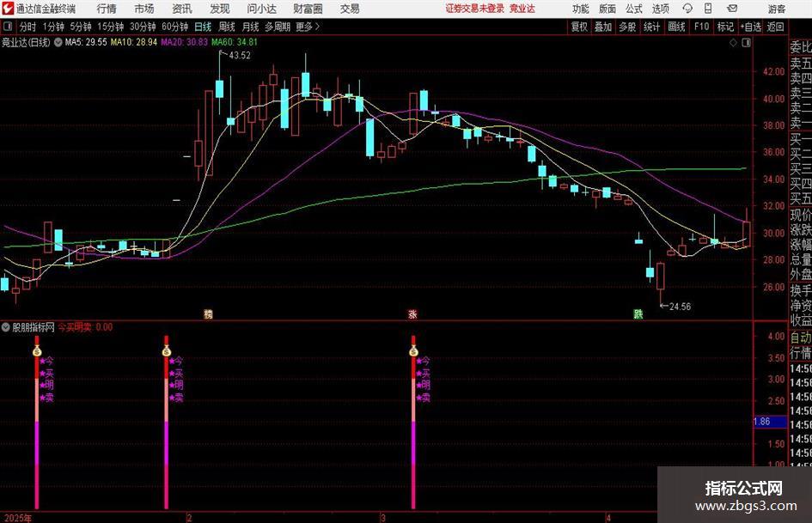Click the 返回 back button

(775, 27)
